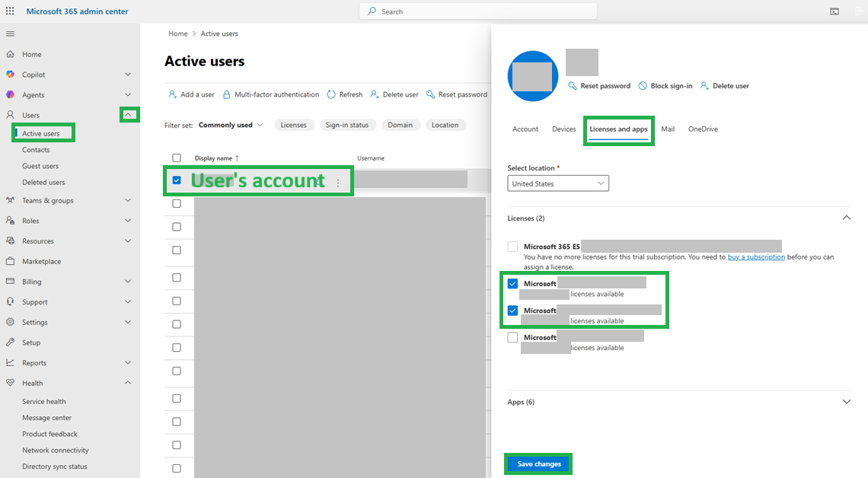This screenshot has width=868, height=478.
Task: Switch to the Account tab
Action: [x=525, y=129]
